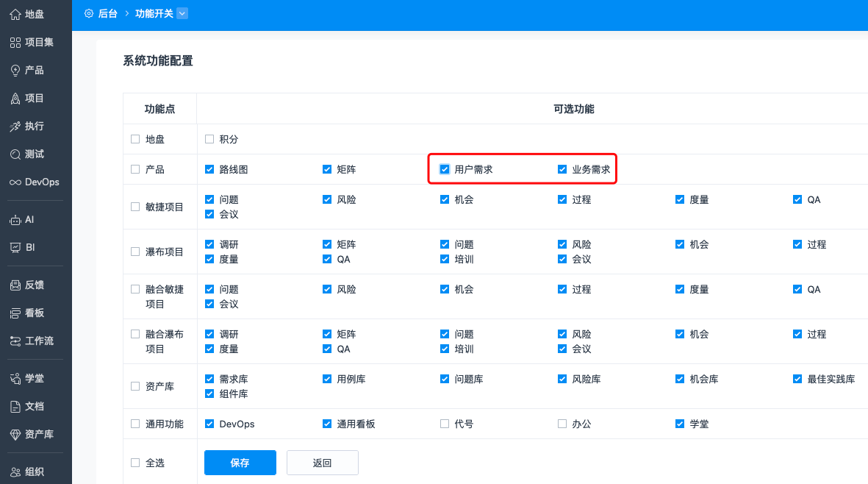Click the 保存 button
This screenshot has height=484, width=868.
240,463
